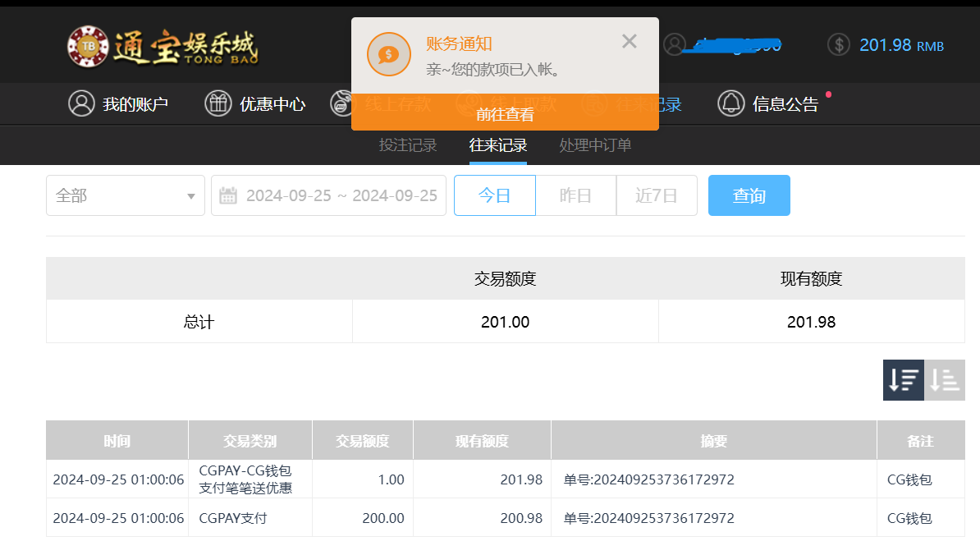Select the 昨日 filter option
This screenshot has width=980, height=555.
(x=575, y=195)
